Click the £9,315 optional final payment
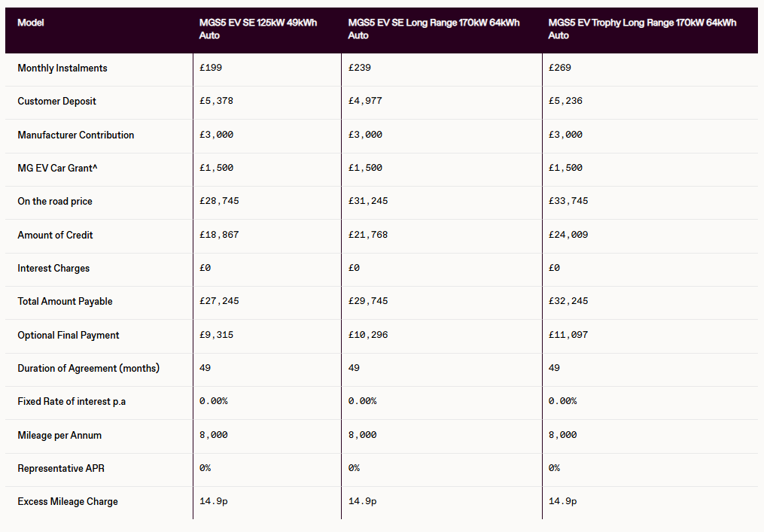The image size is (764, 532). pyautogui.click(x=216, y=335)
